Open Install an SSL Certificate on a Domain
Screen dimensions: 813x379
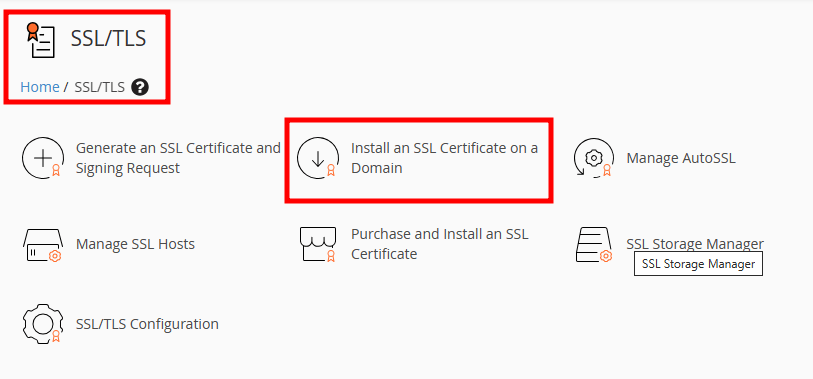444,158
